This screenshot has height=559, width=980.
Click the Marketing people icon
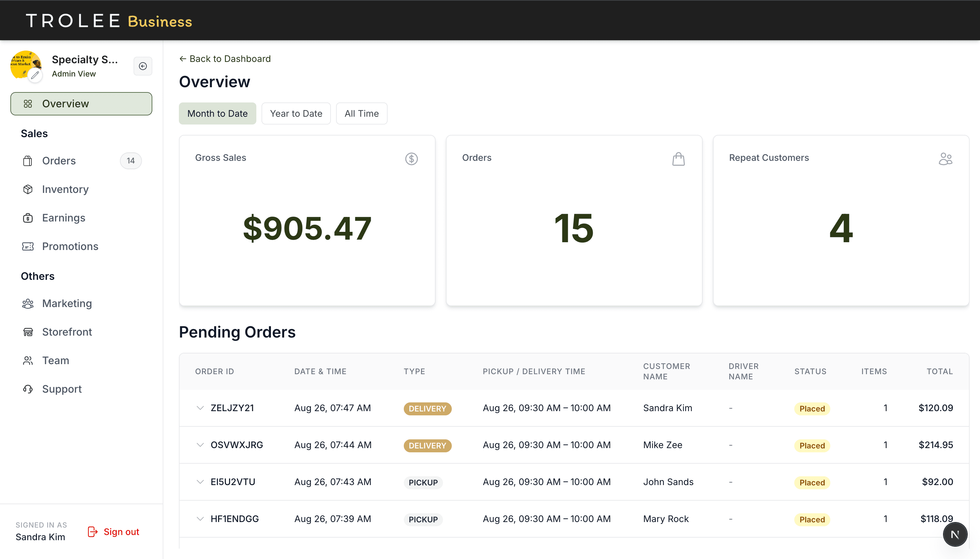point(28,304)
